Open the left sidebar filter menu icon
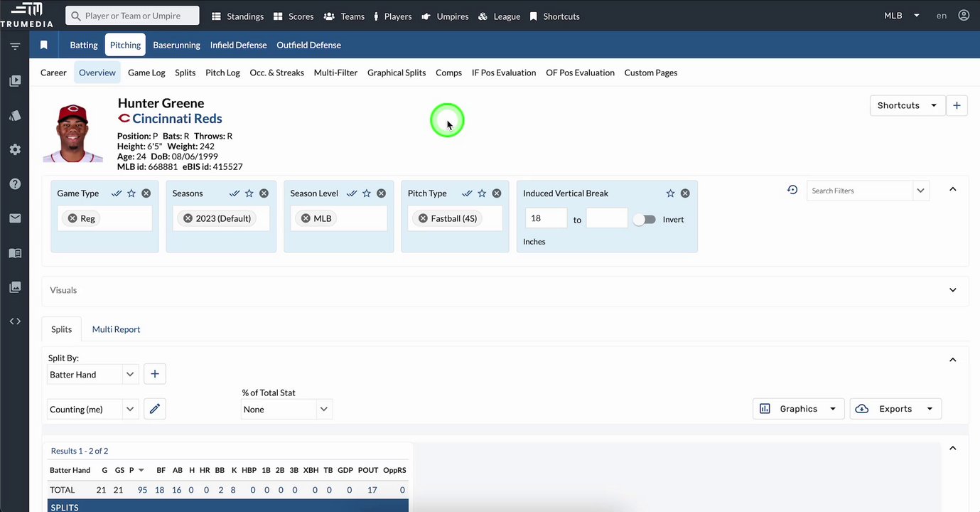Image resolution: width=980 pixels, height=512 pixels. tap(15, 46)
